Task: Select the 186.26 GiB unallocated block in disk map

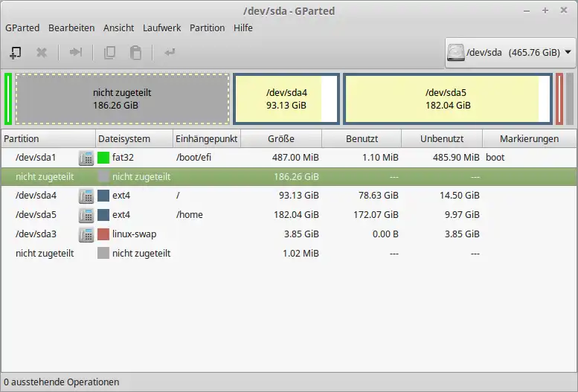Action: click(123, 99)
